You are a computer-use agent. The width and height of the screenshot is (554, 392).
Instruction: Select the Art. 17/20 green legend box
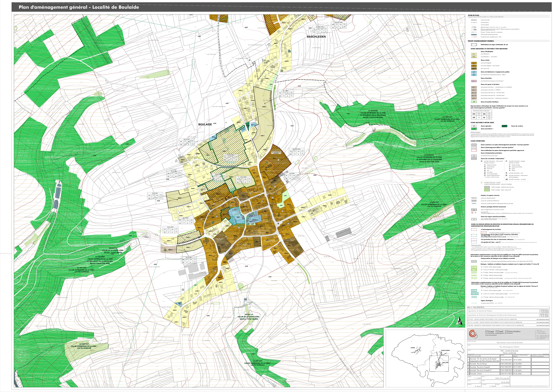474,270
